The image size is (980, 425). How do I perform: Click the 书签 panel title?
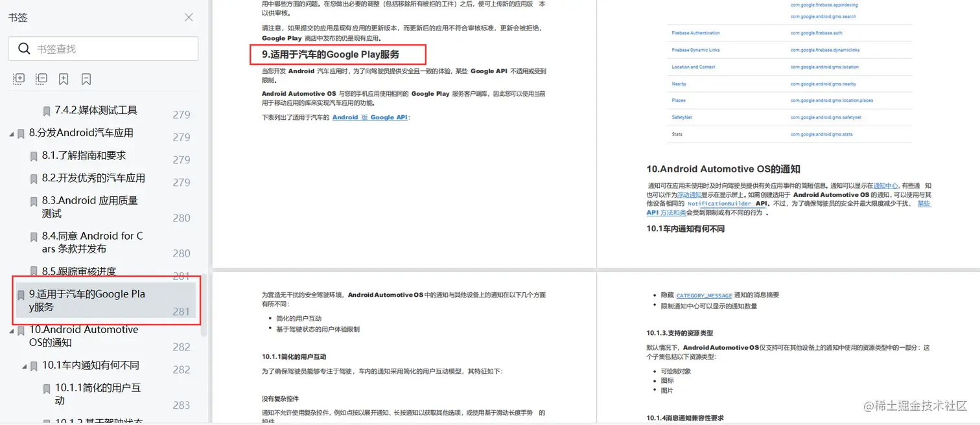[x=18, y=17]
